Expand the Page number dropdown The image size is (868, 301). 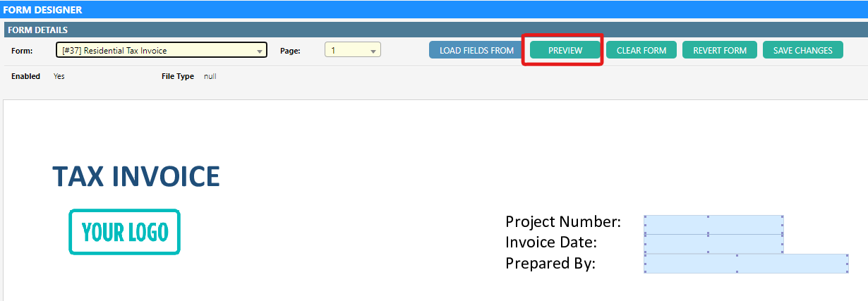click(352, 50)
